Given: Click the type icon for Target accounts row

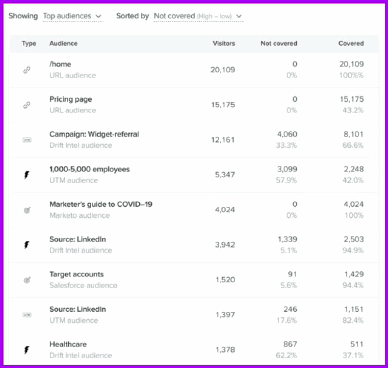Looking at the screenshot, I should point(27,280).
